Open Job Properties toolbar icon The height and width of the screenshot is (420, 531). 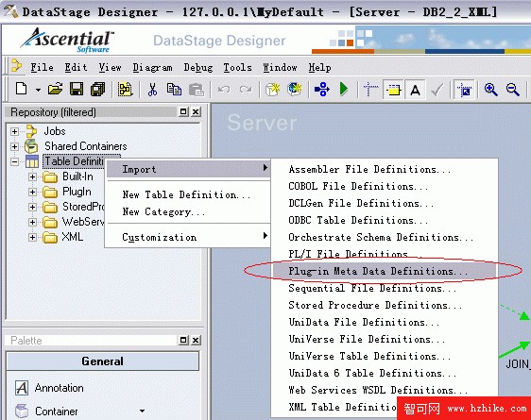[x=125, y=90]
